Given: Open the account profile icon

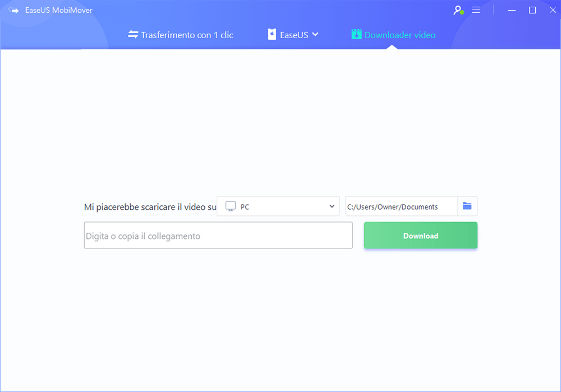Looking at the screenshot, I should click(458, 10).
